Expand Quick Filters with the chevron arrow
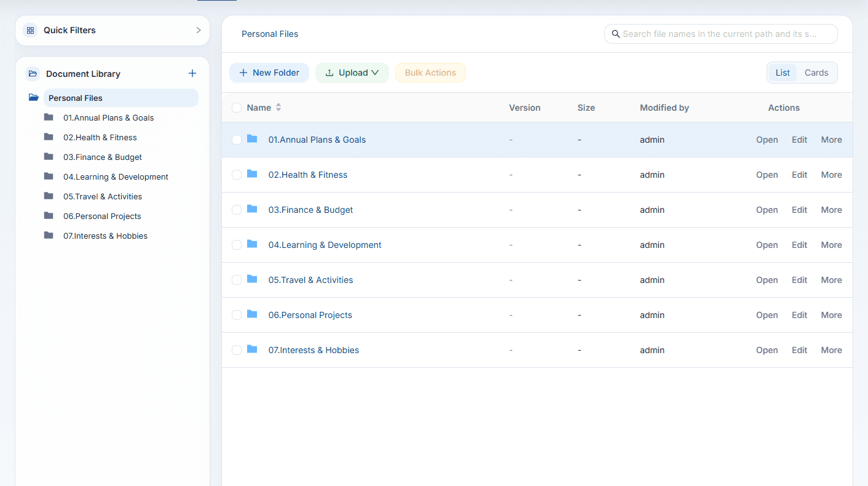This screenshot has height=486, width=868. pyautogui.click(x=199, y=30)
